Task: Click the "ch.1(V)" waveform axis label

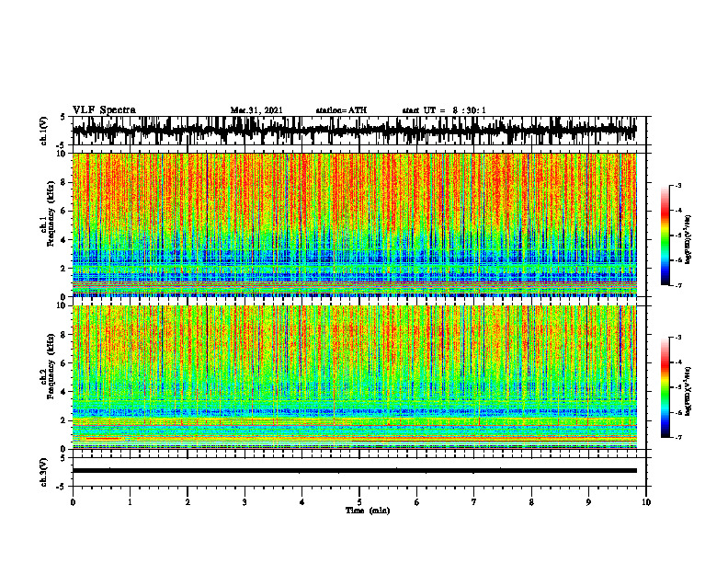Action: (x=44, y=131)
